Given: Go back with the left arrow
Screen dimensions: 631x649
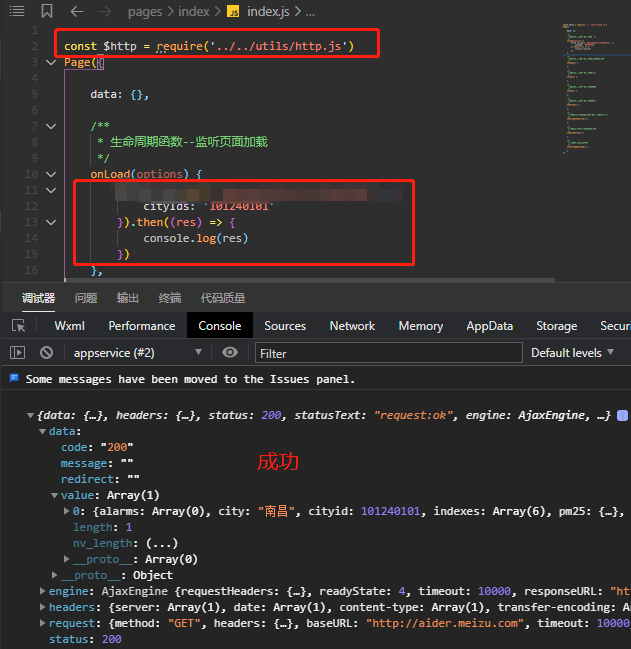Looking at the screenshot, I should tap(77, 11).
